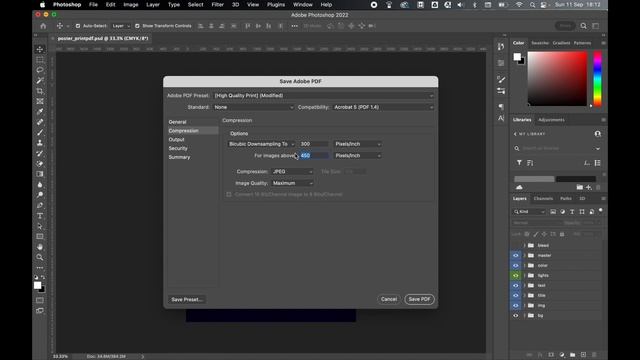The height and width of the screenshot is (360, 640).
Task: Select the Magic Wand tool
Action: 40,80
